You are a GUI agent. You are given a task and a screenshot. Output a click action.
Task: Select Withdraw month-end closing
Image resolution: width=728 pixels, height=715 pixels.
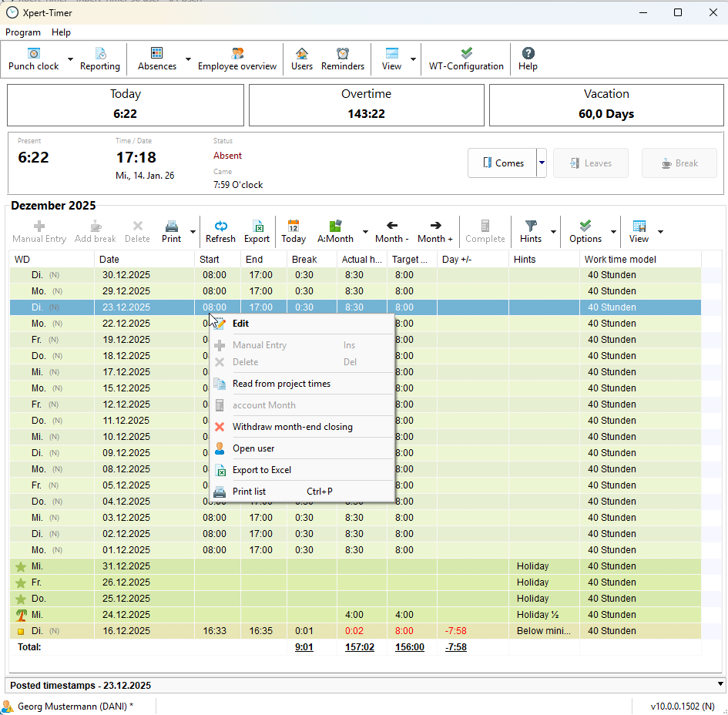[x=292, y=427]
